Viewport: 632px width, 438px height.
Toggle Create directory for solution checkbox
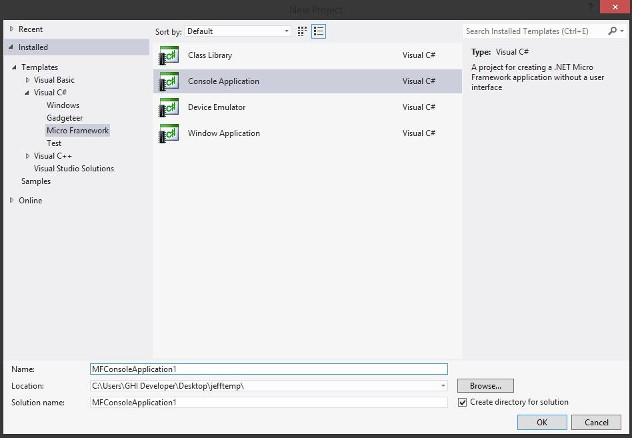tap(462, 402)
